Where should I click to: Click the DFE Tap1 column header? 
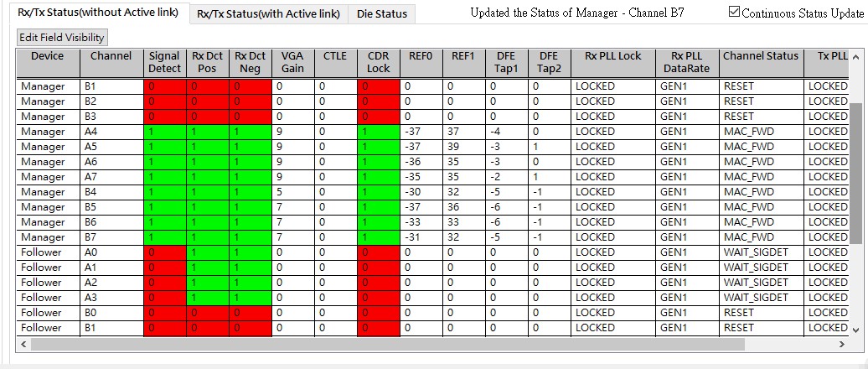(x=507, y=63)
